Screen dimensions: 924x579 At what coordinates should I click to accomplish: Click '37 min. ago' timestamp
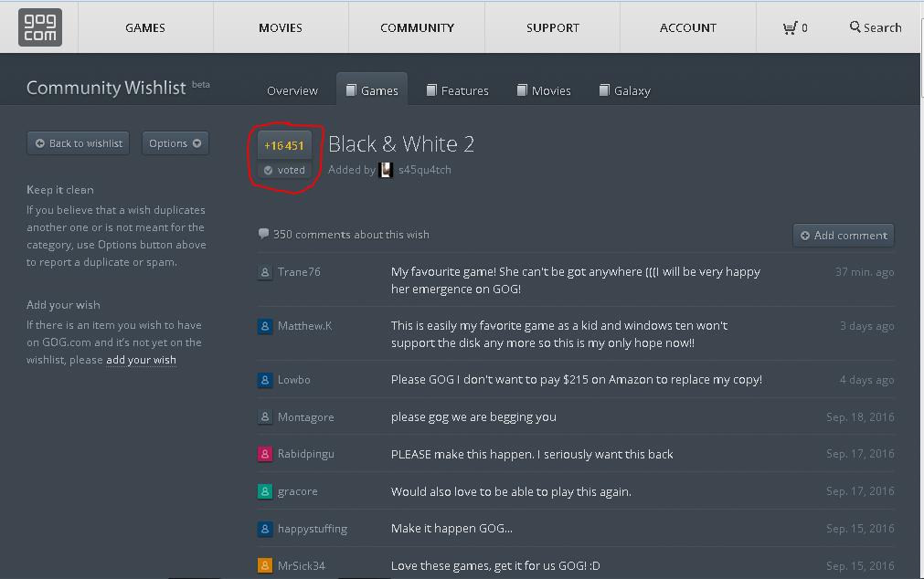click(865, 272)
